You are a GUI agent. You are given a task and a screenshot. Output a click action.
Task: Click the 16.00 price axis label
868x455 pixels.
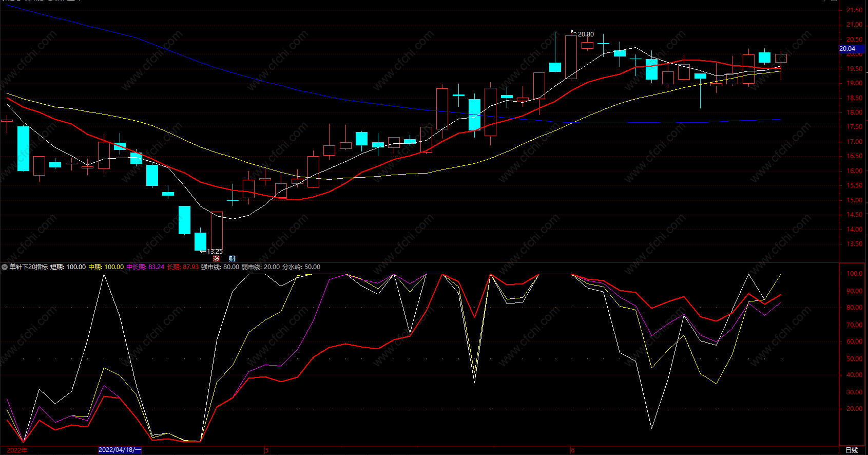(855, 171)
